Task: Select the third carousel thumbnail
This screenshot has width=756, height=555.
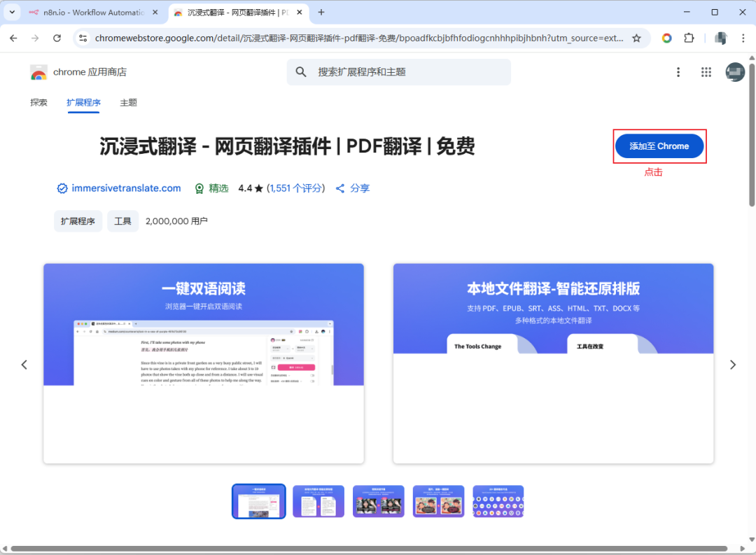Action: pos(379,502)
